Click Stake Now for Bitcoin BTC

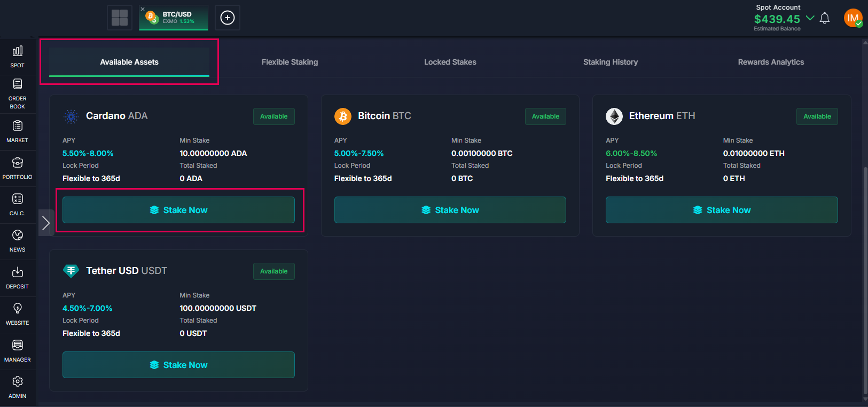450,210
